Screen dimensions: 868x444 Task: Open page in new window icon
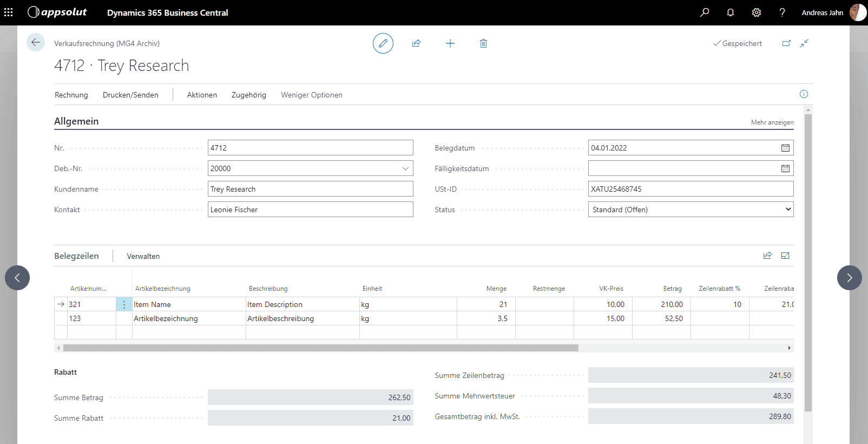(x=786, y=43)
